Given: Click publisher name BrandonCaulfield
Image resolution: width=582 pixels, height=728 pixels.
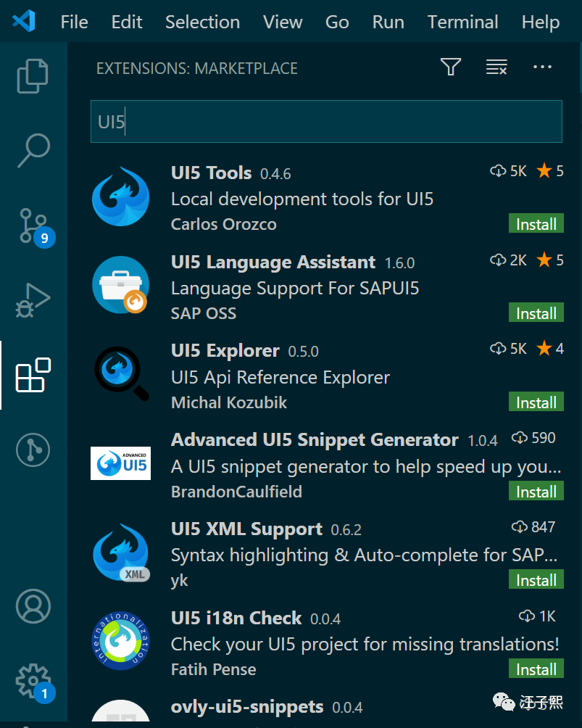Looking at the screenshot, I should [x=236, y=492].
